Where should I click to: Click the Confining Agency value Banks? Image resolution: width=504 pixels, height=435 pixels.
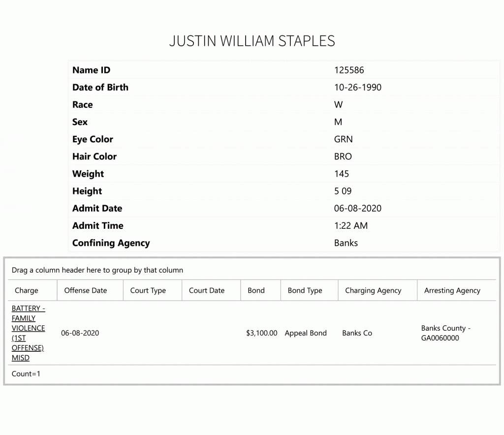[x=346, y=243]
